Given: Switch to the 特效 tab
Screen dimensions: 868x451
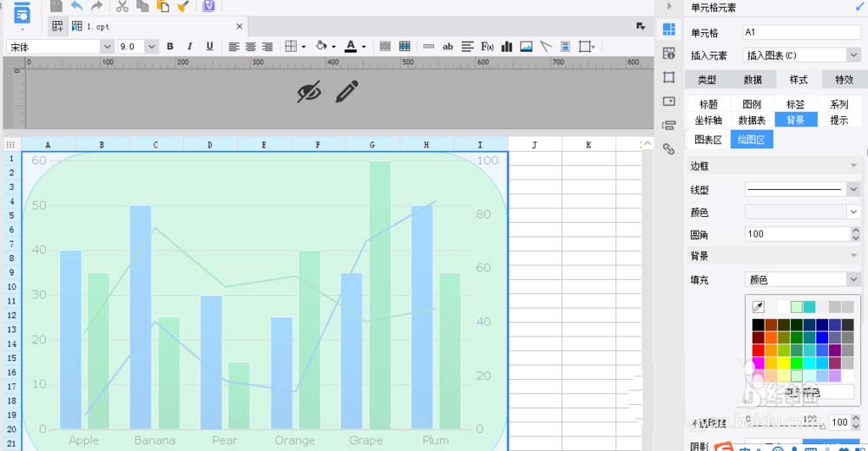Looking at the screenshot, I should coord(845,80).
